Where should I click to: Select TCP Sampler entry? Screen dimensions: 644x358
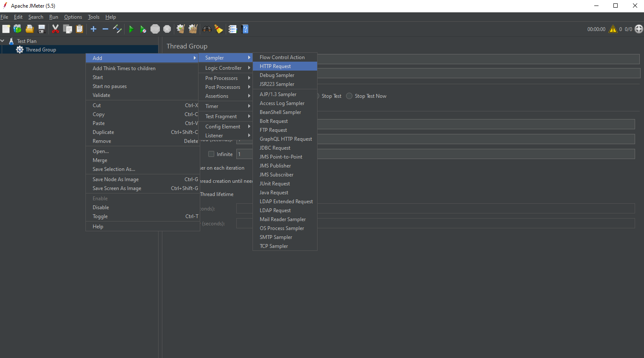coord(285,246)
